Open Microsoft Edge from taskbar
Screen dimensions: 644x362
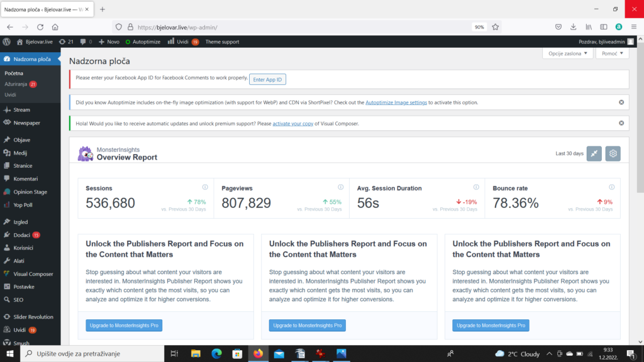coord(216,353)
